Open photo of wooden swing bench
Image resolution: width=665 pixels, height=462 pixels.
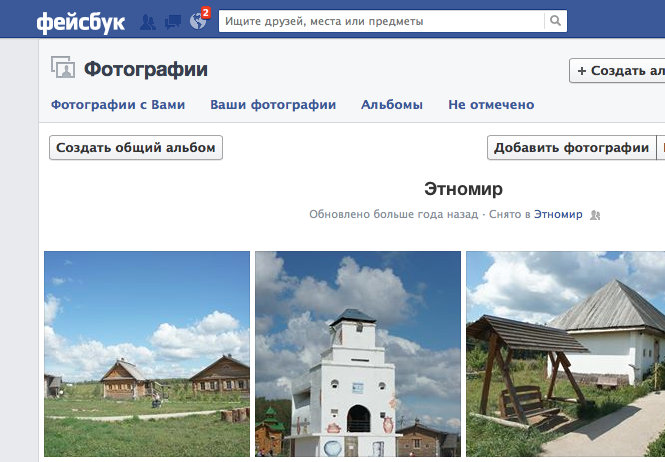tap(565, 354)
